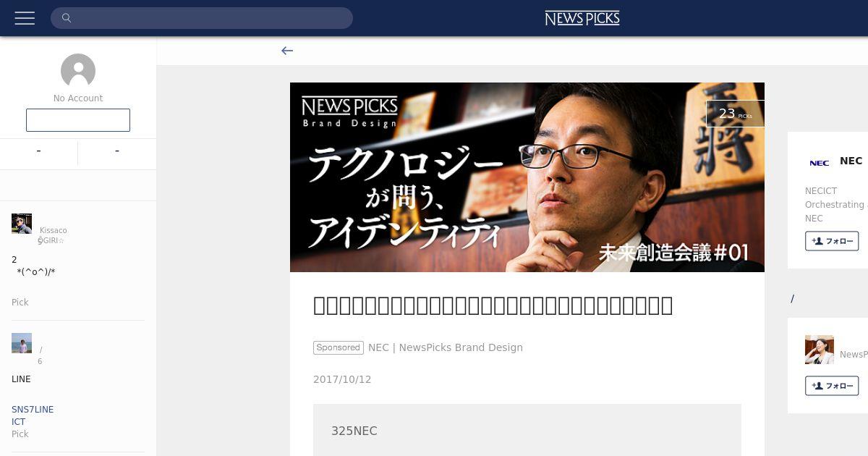The width and height of the screenshot is (868, 456).
Task: Select the 325NEC summary box text
Action: (354, 431)
